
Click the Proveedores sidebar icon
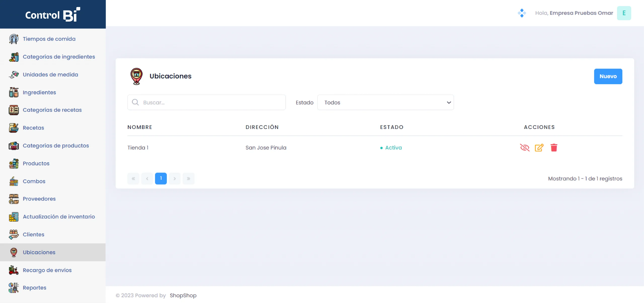[x=14, y=199]
